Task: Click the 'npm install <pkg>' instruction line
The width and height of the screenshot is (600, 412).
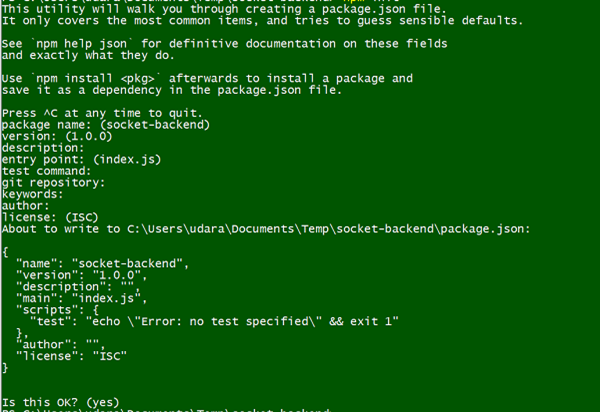Action: pos(207,78)
